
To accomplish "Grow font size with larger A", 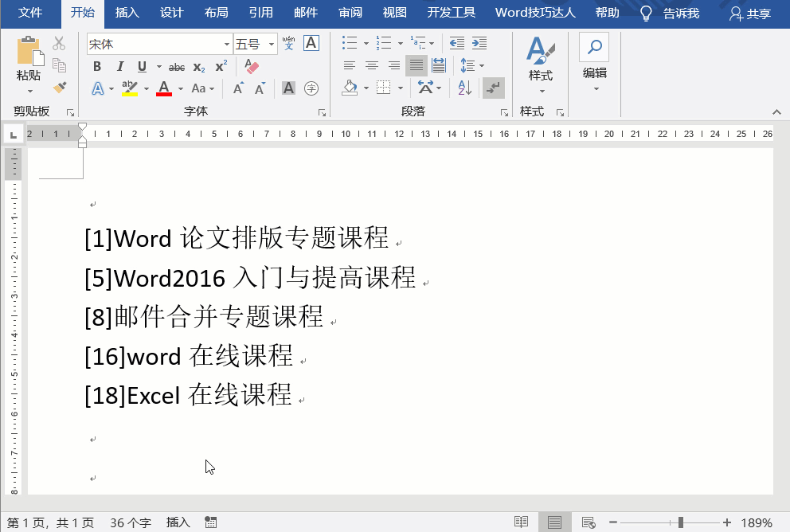I will tap(239, 88).
